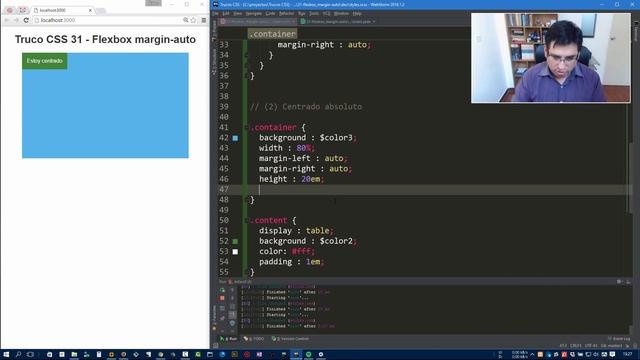Image resolution: width=640 pixels, height=360 pixels.
Task: Click the bookmark star in browser address bar
Action: (x=193, y=20)
